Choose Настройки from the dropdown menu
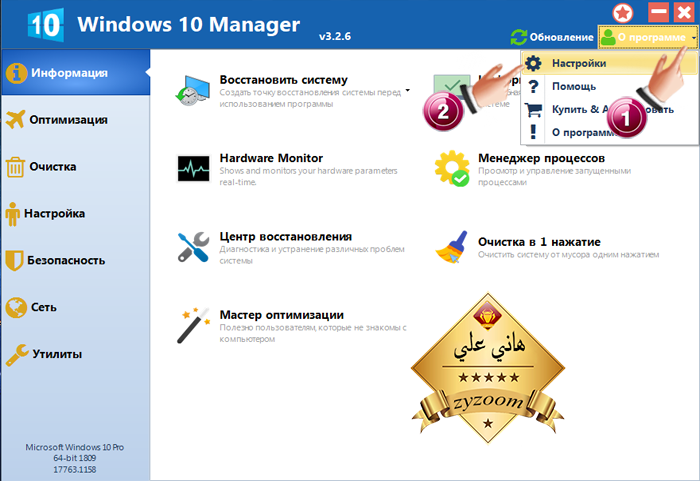This screenshot has height=481, width=700. (x=609, y=63)
